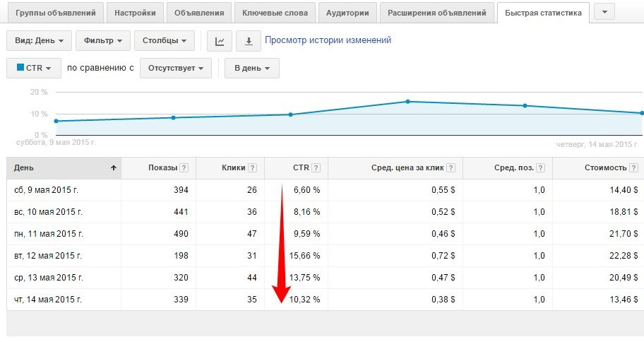
Task: Sort table by Стоимость column header
Action: coord(598,167)
